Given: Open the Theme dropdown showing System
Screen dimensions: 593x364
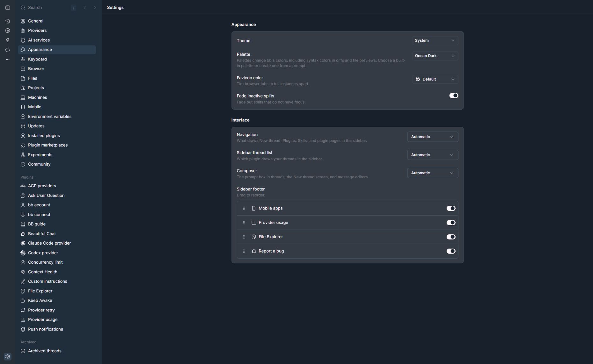Looking at the screenshot, I should [435, 40].
